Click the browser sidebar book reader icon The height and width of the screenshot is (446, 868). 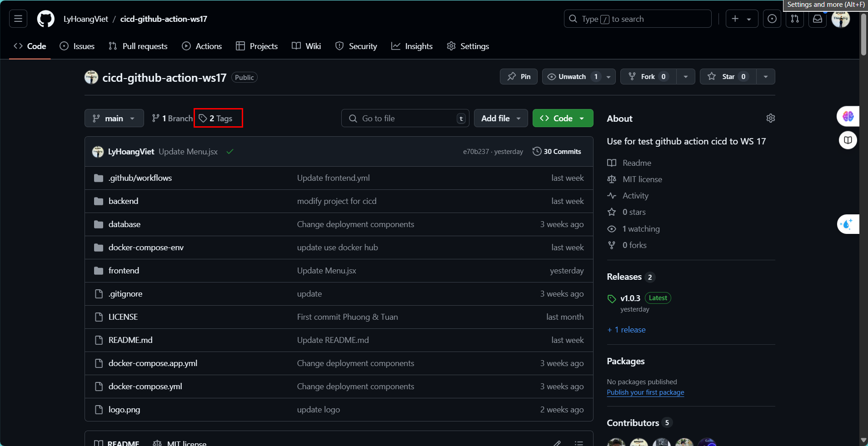pyautogui.click(x=848, y=140)
